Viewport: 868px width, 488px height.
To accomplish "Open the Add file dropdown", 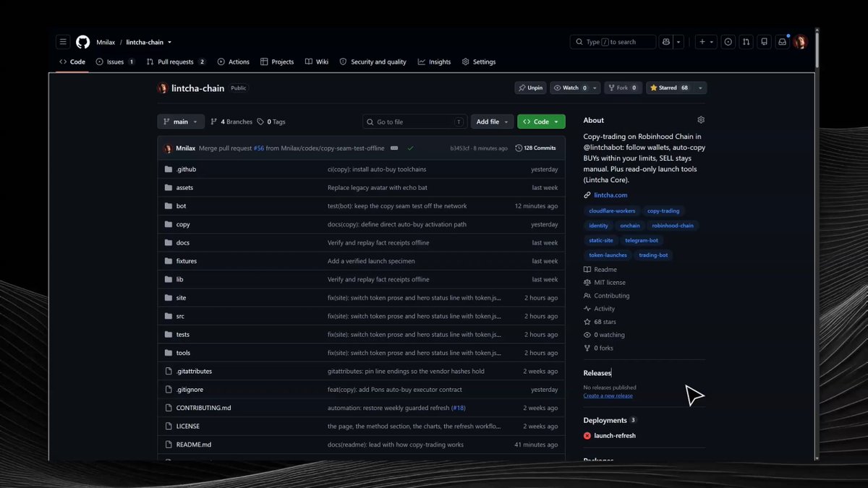I will tap(493, 121).
